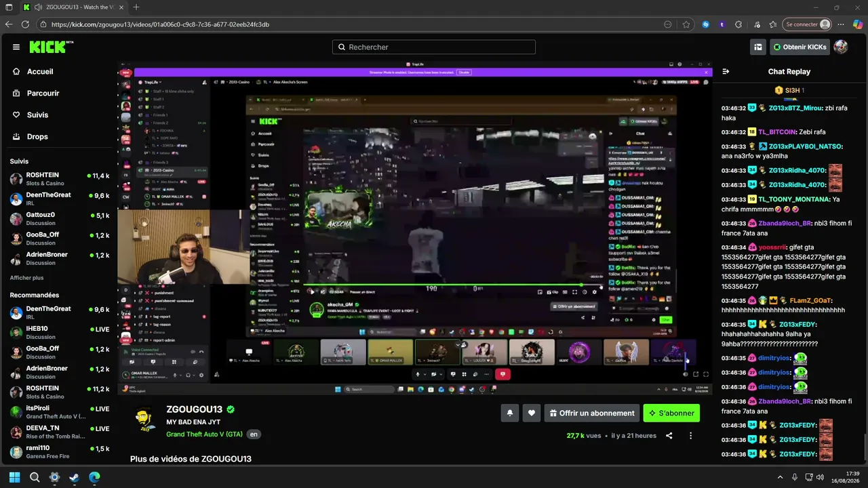Click the video player area
868x488 pixels.
(x=415, y=228)
